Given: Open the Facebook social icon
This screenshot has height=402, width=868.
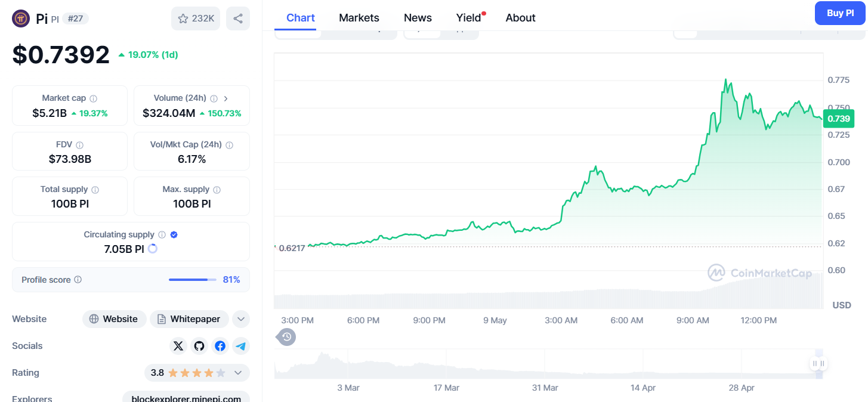Looking at the screenshot, I should point(220,346).
